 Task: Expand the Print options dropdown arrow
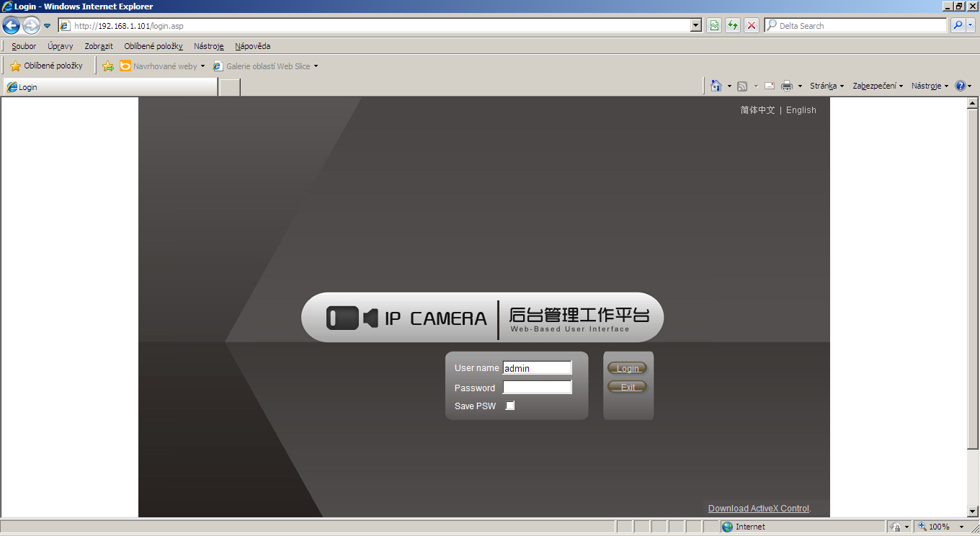pyautogui.click(x=800, y=86)
